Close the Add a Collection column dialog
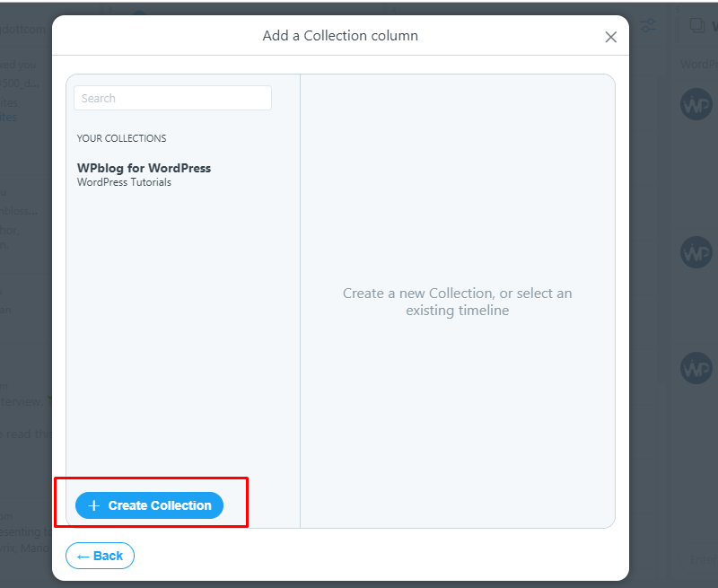 coord(611,37)
